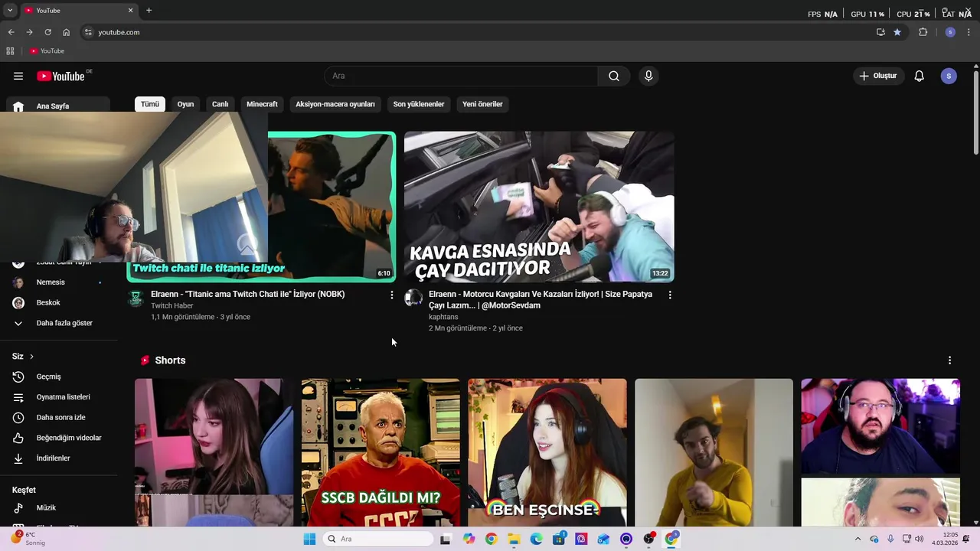Image resolution: width=980 pixels, height=551 pixels.
Task: Select the Canlı filter chip
Action: (x=220, y=104)
